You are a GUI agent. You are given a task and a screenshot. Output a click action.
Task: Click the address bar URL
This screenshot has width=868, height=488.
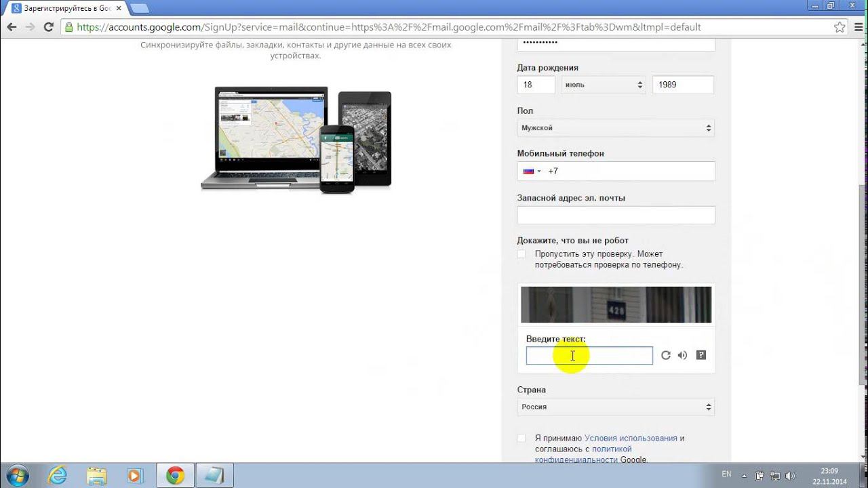pos(389,27)
